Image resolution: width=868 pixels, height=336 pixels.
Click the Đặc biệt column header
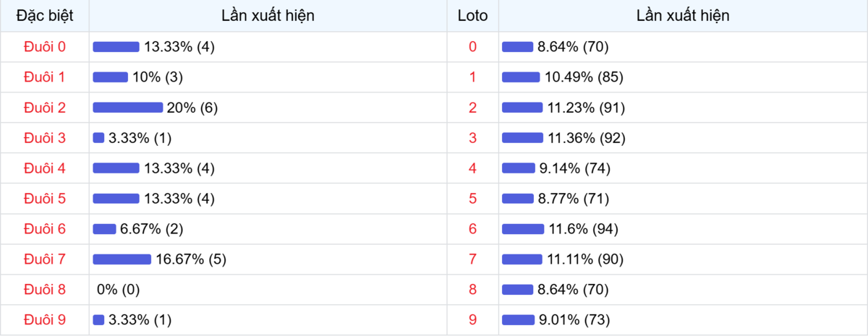[45, 15]
